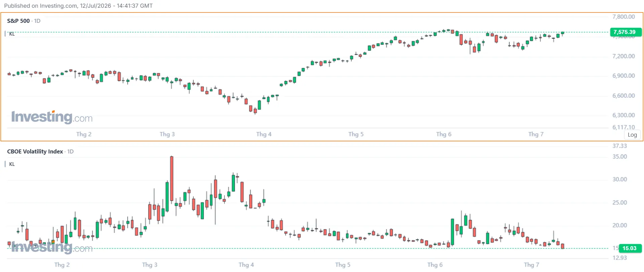Click the CBOE Volatility Index title
The height and width of the screenshot is (272, 644).
[35, 151]
